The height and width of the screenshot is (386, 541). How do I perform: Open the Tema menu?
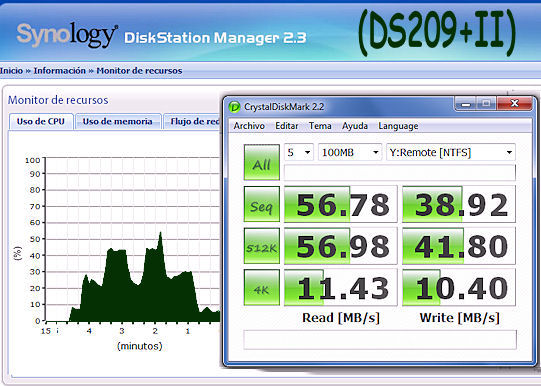pyautogui.click(x=320, y=126)
